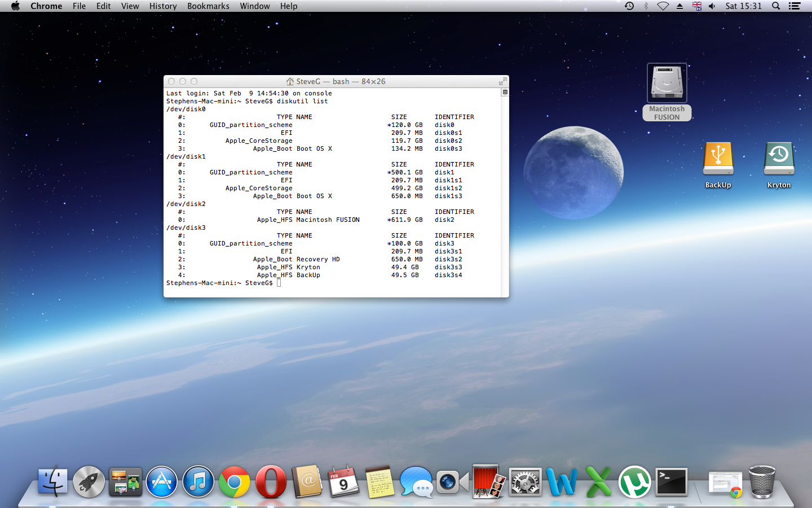Viewport: 812px width, 508px height.
Task: Select the BackUp USB drive icon
Action: (718, 159)
